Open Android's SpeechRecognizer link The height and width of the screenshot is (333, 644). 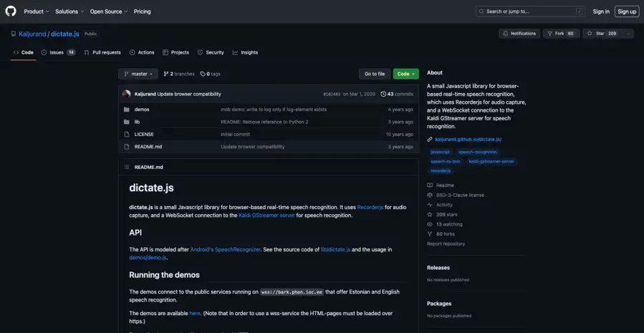[x=225, y=249]
